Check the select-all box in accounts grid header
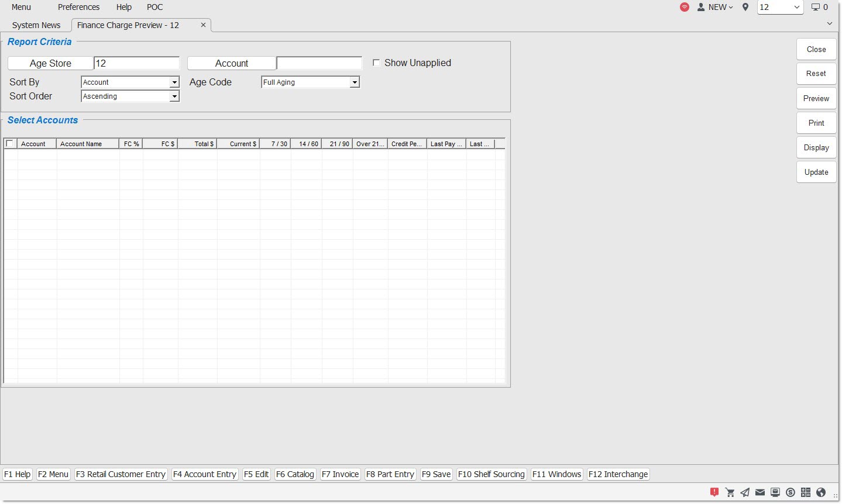Viewport: 842px width, 504px height. pos(9,144)
